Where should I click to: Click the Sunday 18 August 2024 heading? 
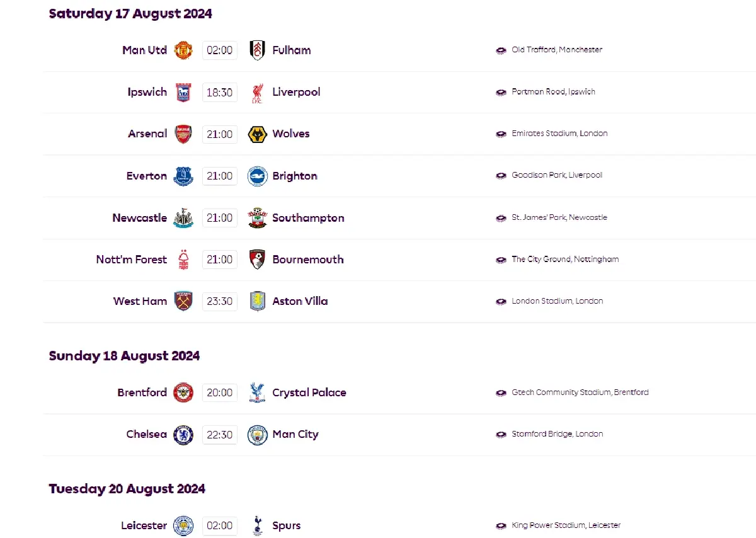(124, 355)
